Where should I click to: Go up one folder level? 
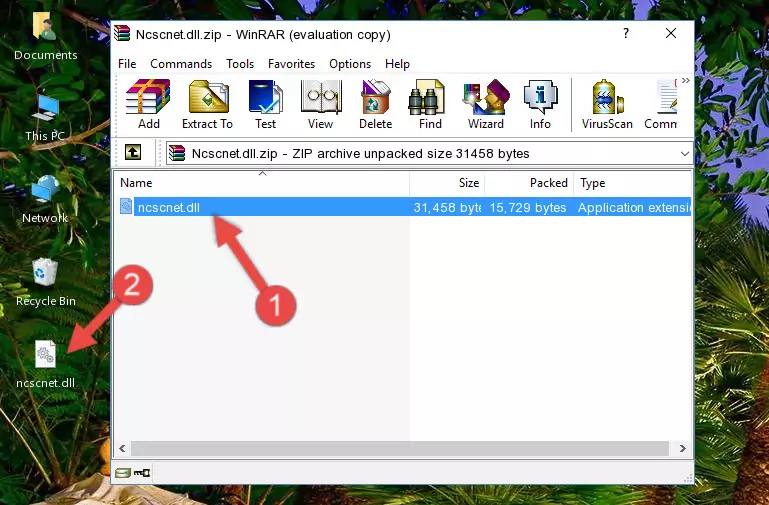[x=133, y=152]
